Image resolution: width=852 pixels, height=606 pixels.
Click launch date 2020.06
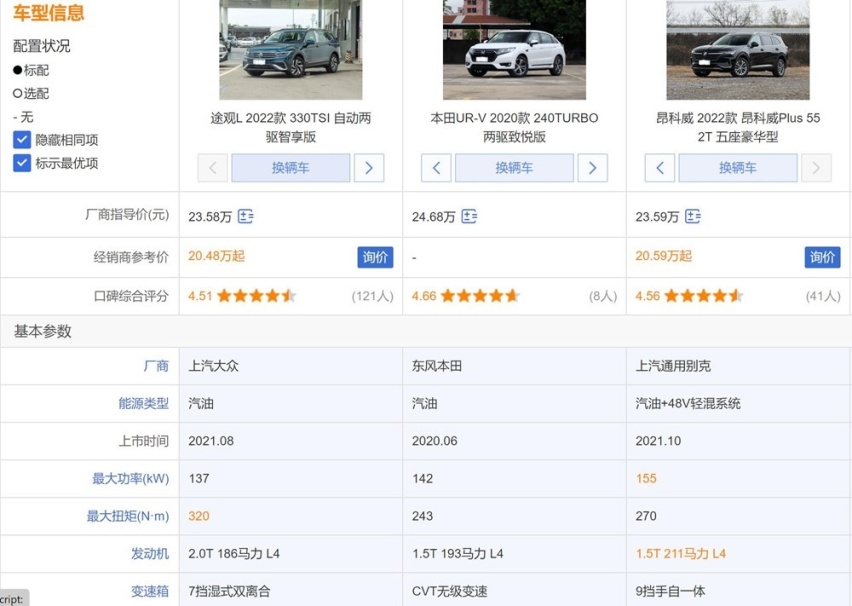tap(435, 441)
